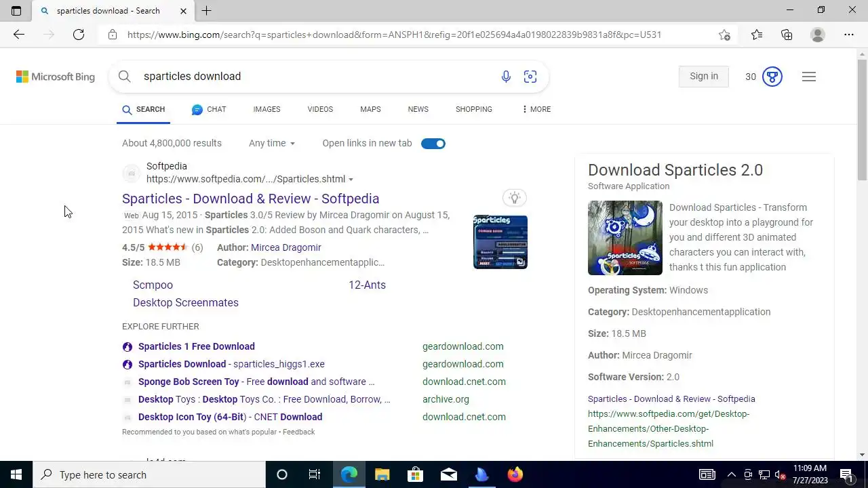
Task: Open Task View on taskbar
Action: tap(315, 474)
